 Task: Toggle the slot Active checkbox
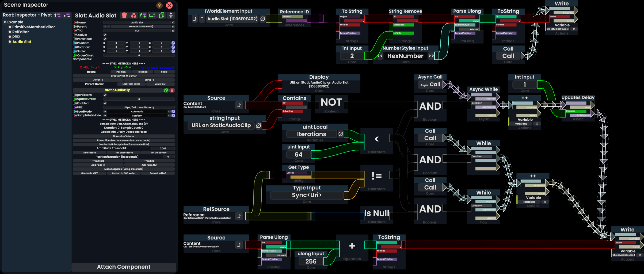pos(105,35)
